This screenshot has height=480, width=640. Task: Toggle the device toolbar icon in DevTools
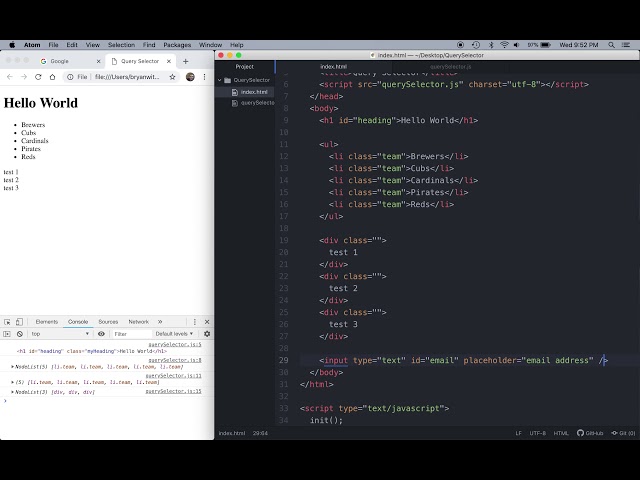point(19,322)
